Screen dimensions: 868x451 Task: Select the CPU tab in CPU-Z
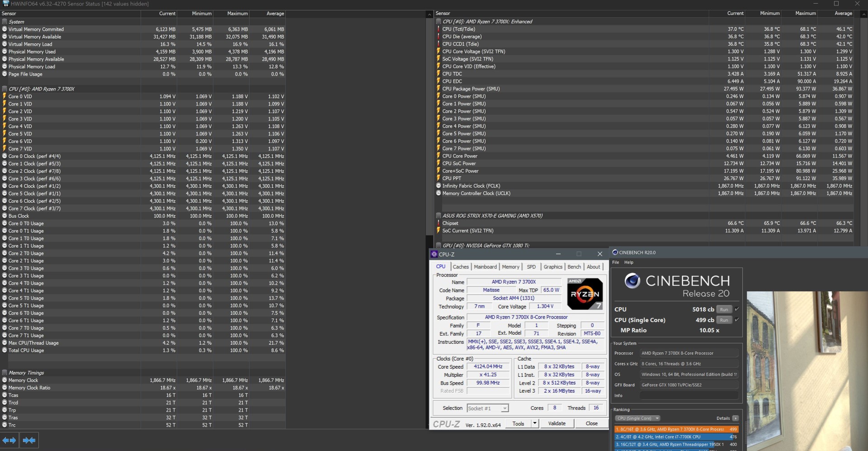(x=441, y=266)
